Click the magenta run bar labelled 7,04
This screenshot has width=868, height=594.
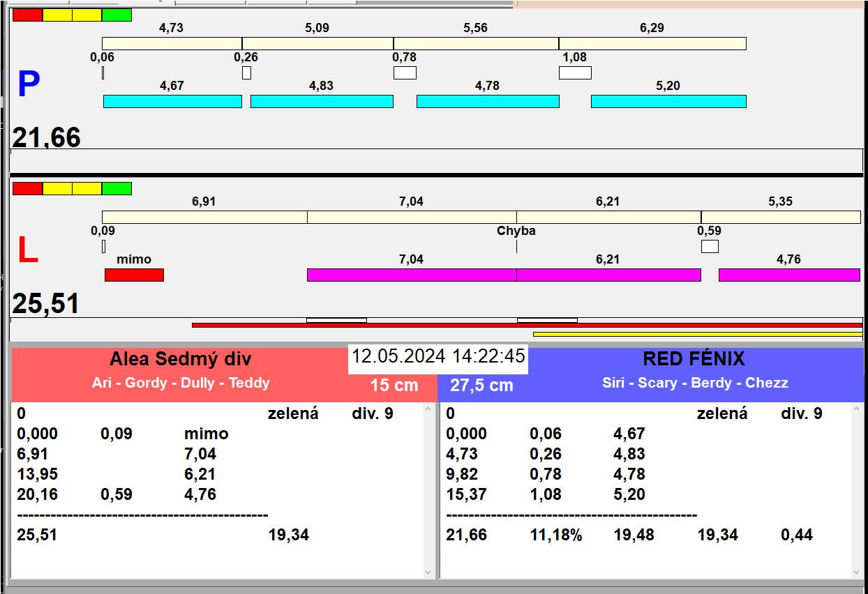(412, 275)
